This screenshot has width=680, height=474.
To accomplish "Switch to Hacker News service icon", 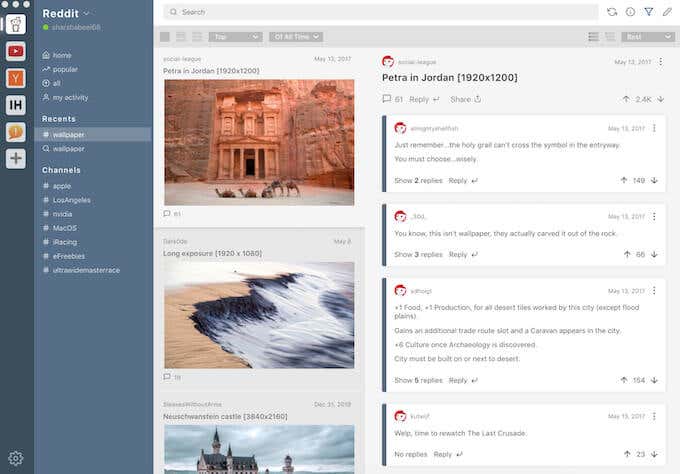I will (x=16, y=77).
